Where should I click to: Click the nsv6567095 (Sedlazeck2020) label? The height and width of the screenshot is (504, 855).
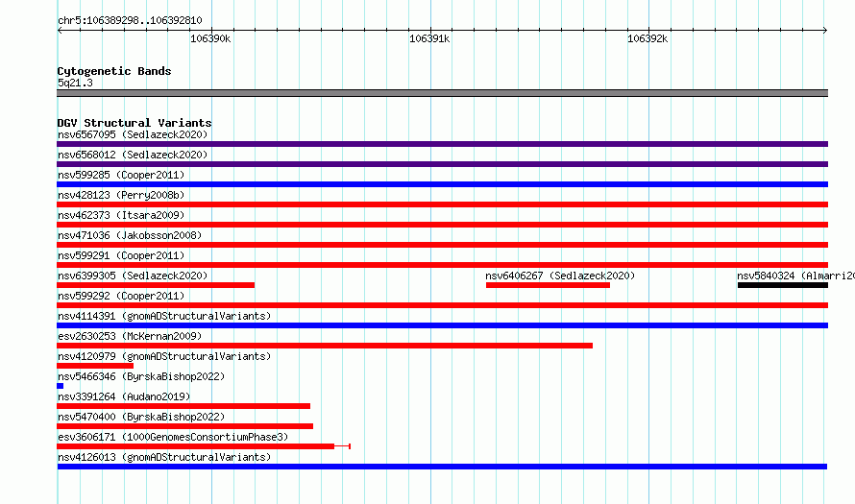point(133,134)
